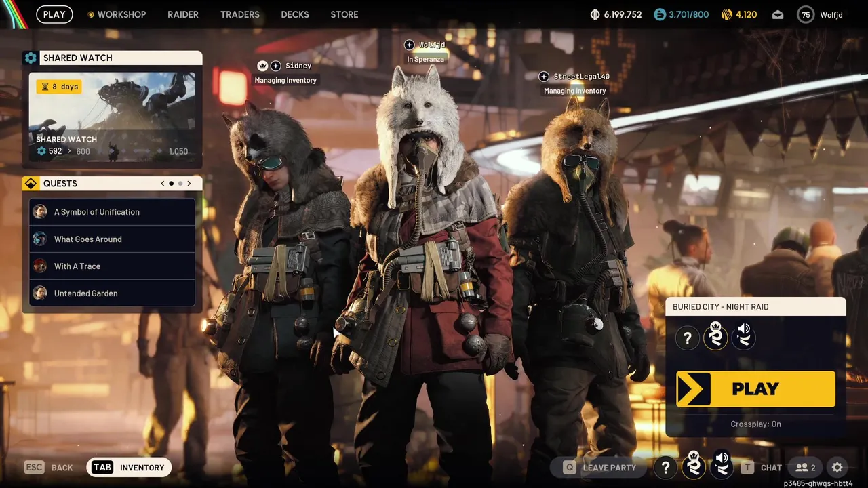Click the 6.199.752 coin balance

(623, 14)
